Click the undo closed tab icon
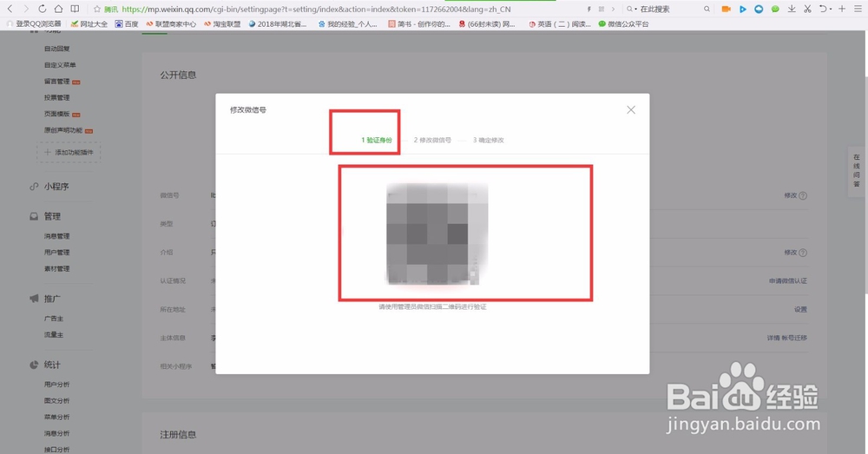 823,9
